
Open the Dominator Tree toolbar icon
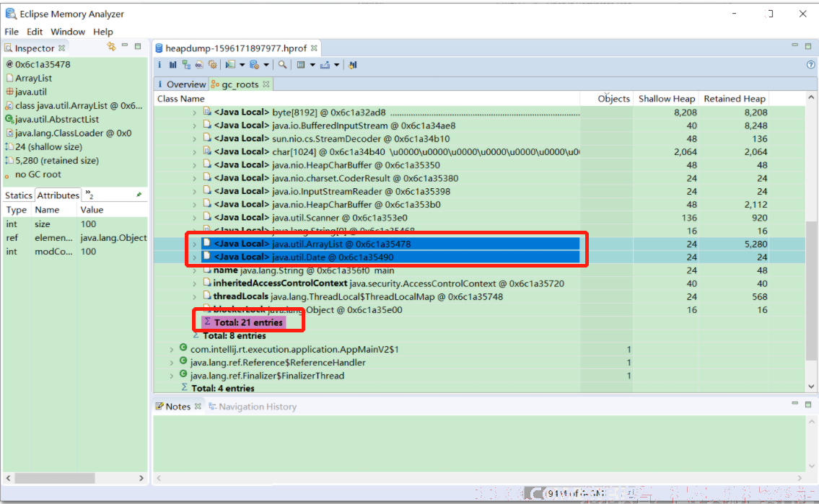pyautogui.click(x=186, y=65)
